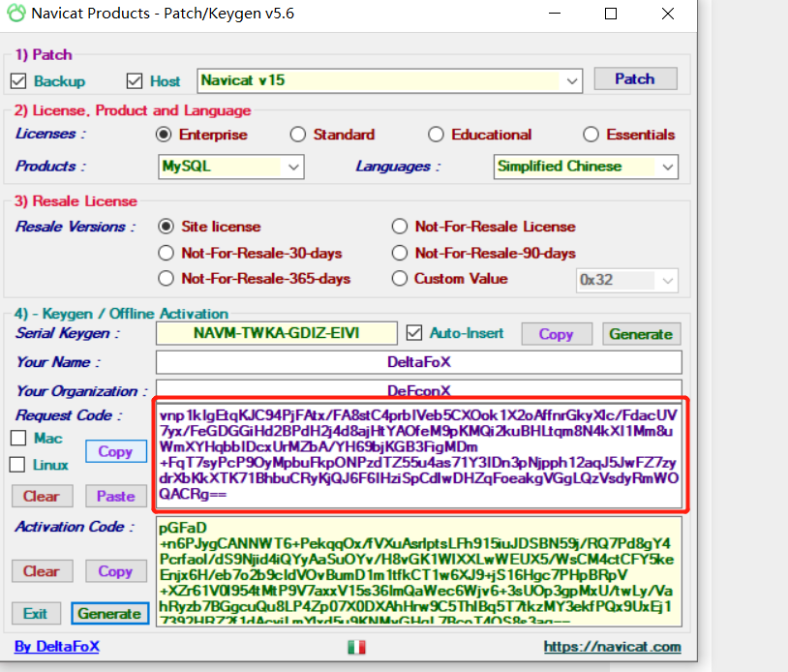Click the Patch button
Viewport: 788px width, 672px height.
(x=635, y=78)
